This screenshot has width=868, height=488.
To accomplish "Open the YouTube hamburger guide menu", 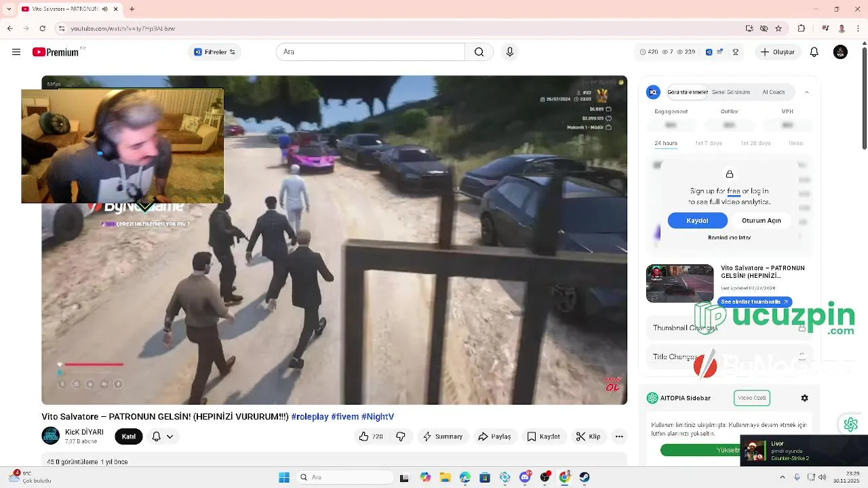I will (x=16, y=52).
